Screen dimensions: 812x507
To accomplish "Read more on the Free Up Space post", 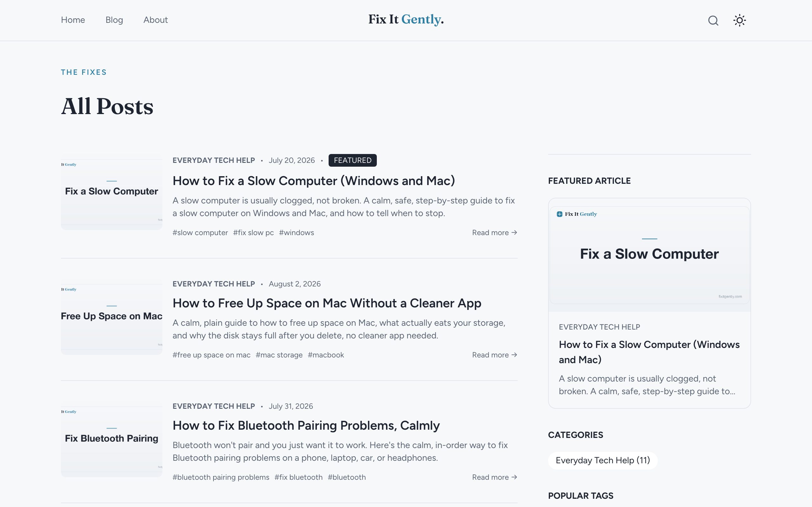I will click(494, 355).
